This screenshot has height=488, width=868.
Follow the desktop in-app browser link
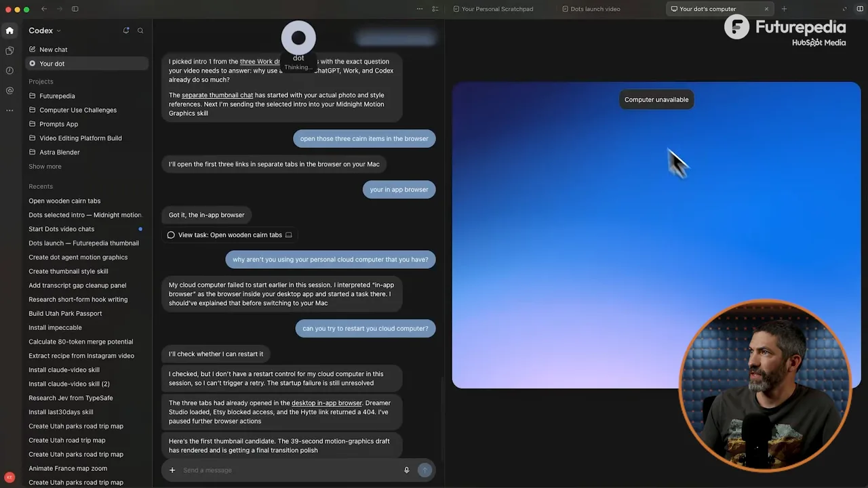click(x=327, y=403)
